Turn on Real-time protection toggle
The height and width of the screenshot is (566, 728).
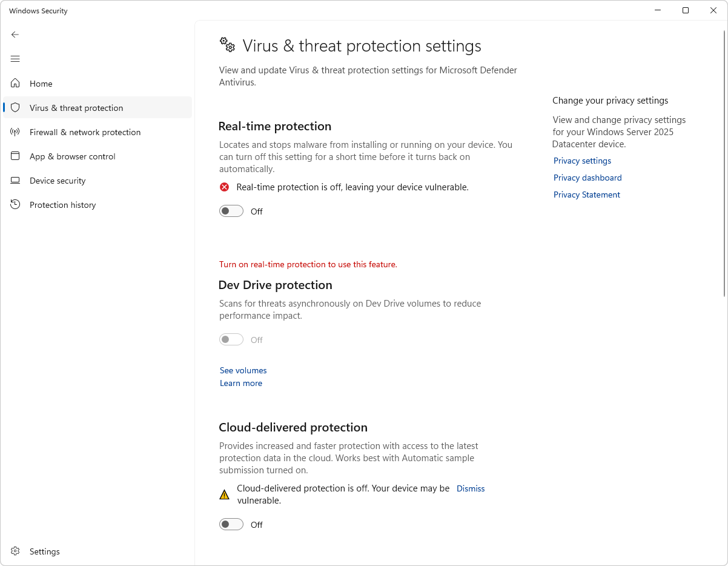click(x=231, y=211)
